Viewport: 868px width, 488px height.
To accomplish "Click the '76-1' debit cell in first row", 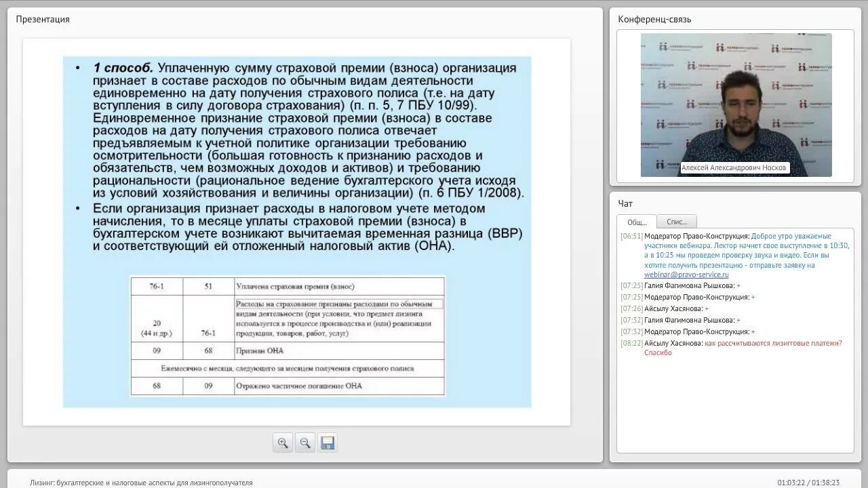I will pyautogui.click(x=157, y=287).
